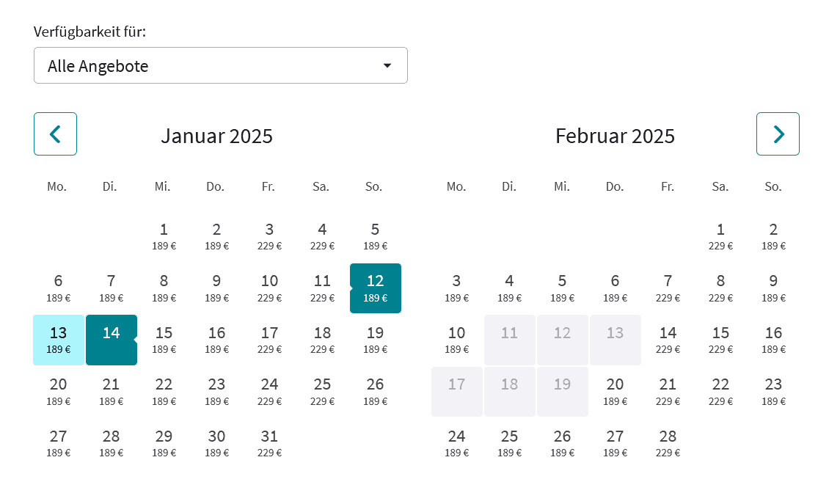Pick February 20 for 189 €
This screenshot has height=504, width=840.
tap(615, 391)
